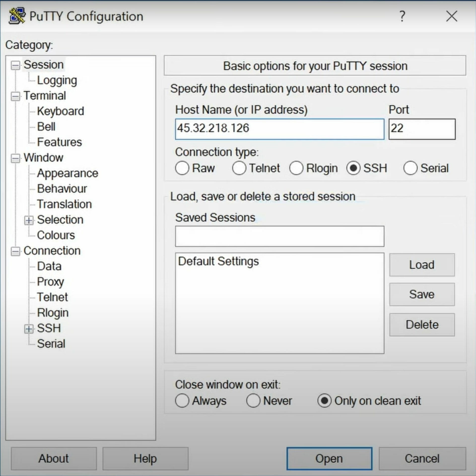
Task: Open the Data settings panel
Action: (49, 266)
